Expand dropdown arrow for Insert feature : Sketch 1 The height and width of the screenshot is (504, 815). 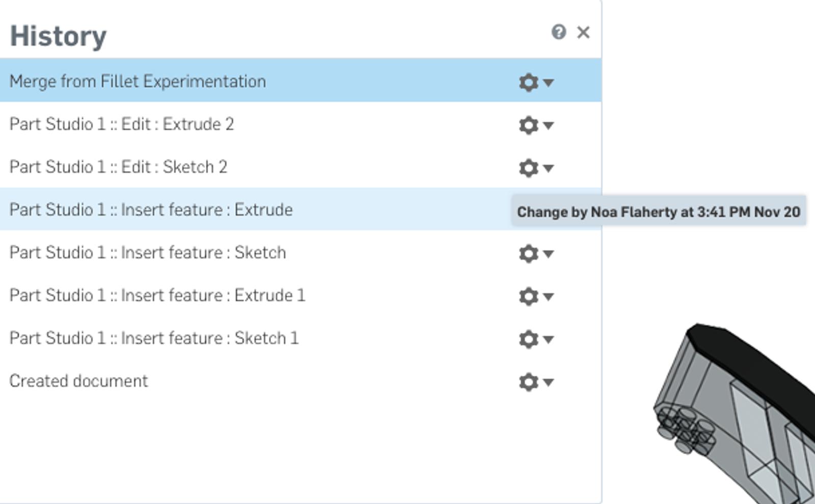pos(549,339)
